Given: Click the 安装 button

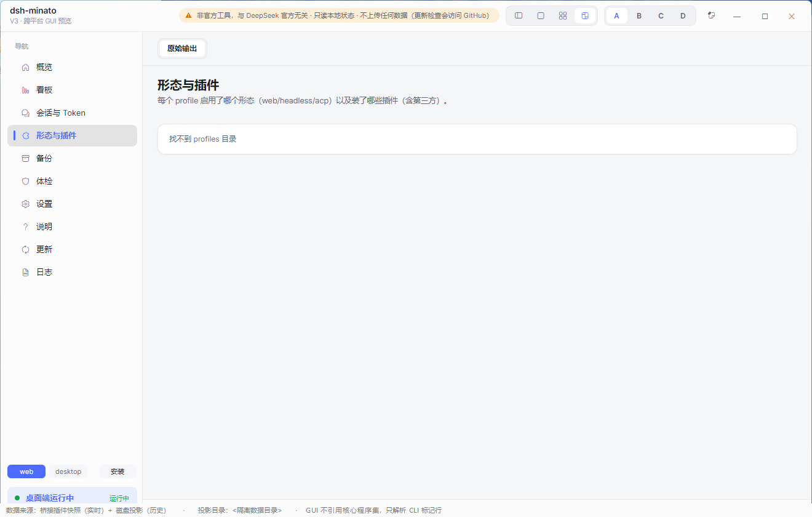Looking at the screenshot, I should [x=117, y=471].
